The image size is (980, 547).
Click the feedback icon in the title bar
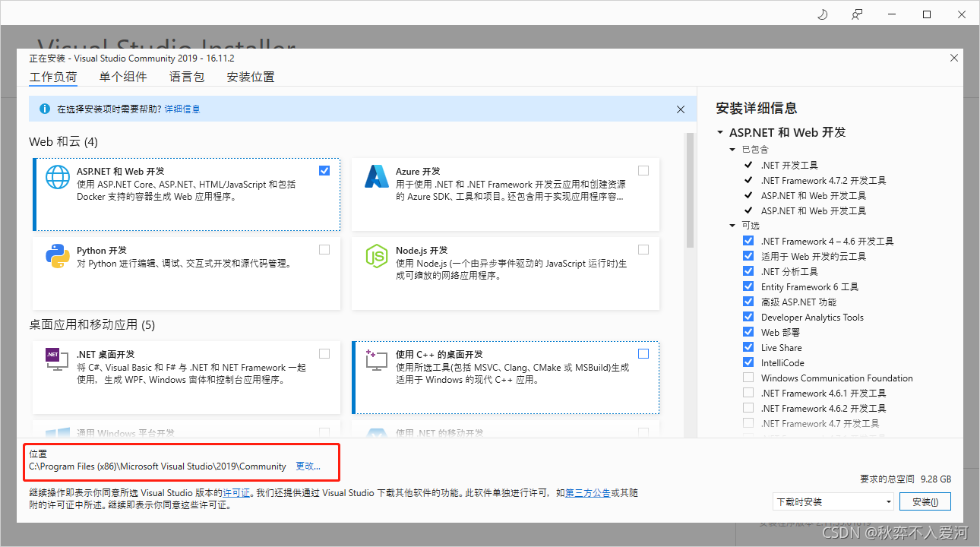coord(857,14)
